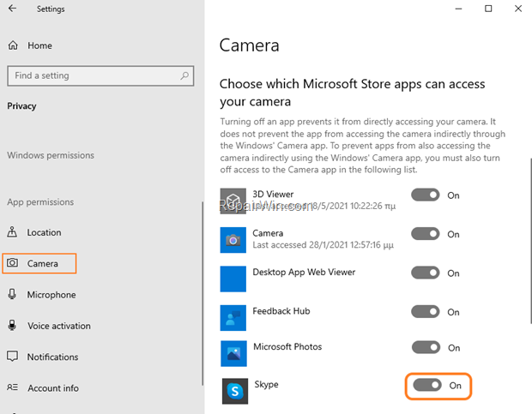Viewport: 532px width, 414px height.
Task: Click the Notifications speech bubble icon
Action: pos(13,356)
